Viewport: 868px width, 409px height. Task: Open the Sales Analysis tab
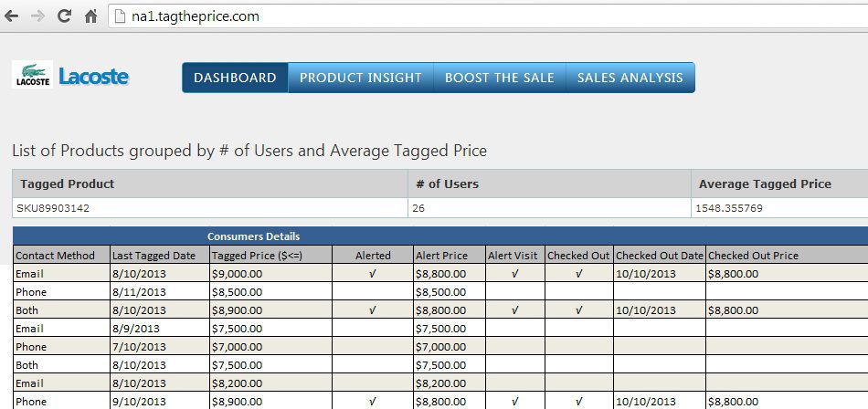pyautogui.click(x=630, y=78)
